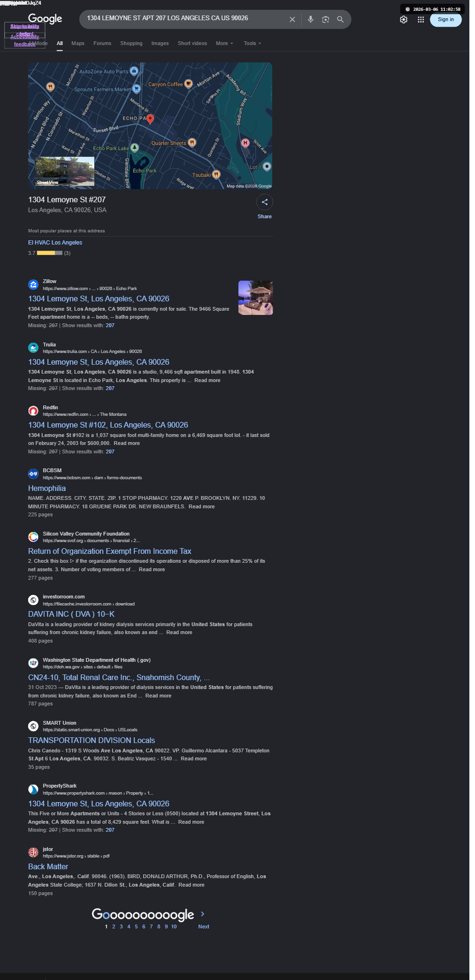Open the Tools dropdown
The width and height of the screenshot is (475, 980).
coord(252,43)
